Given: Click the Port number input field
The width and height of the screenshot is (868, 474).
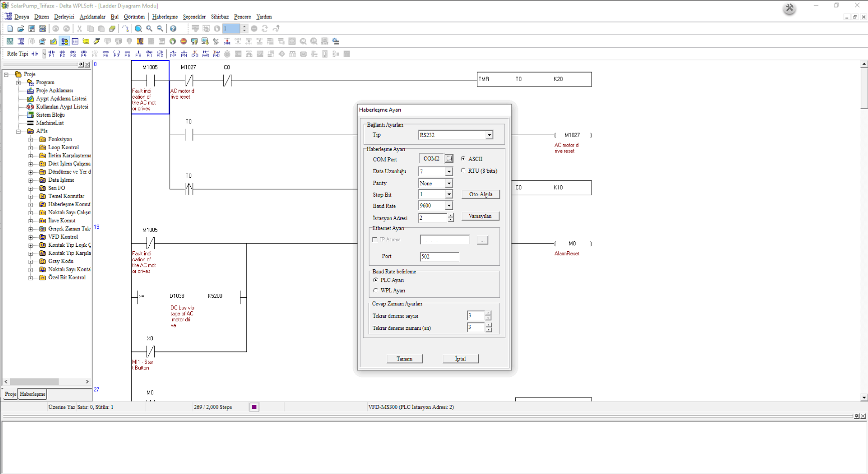Looking at the screenshot, I should [x=439, y=257].
